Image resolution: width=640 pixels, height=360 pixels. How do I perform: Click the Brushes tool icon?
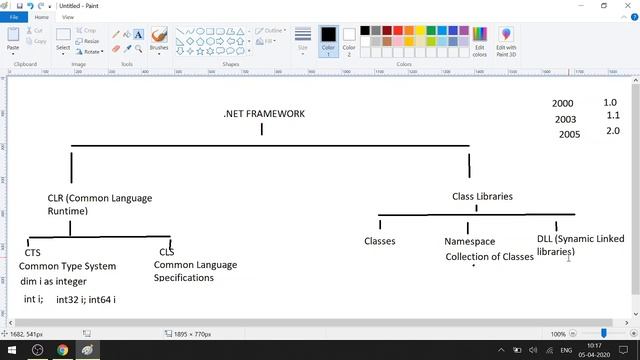pyautogui.click(x=159, y=35)
